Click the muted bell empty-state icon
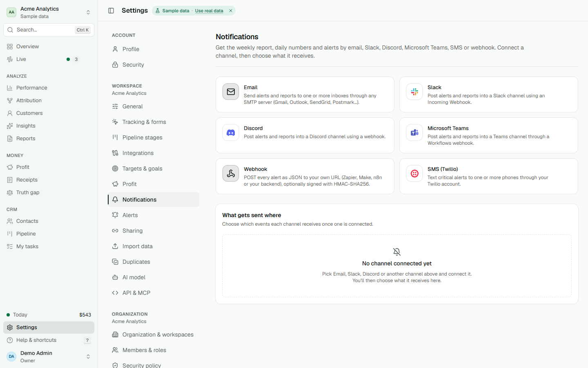Viewport: 588px width, 368px height. click(397, 251)
